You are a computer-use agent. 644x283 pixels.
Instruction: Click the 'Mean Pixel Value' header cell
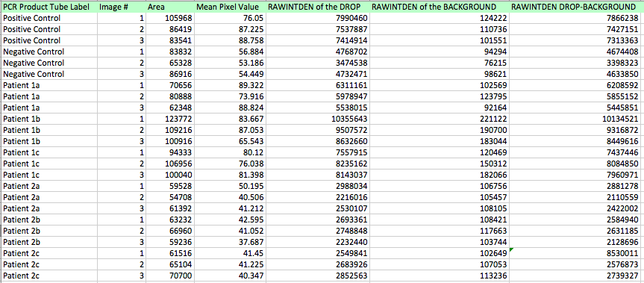[x=230, y=7]
